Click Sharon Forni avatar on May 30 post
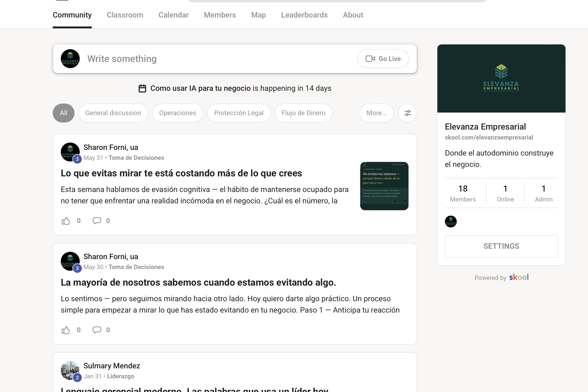 pos(70,261)
